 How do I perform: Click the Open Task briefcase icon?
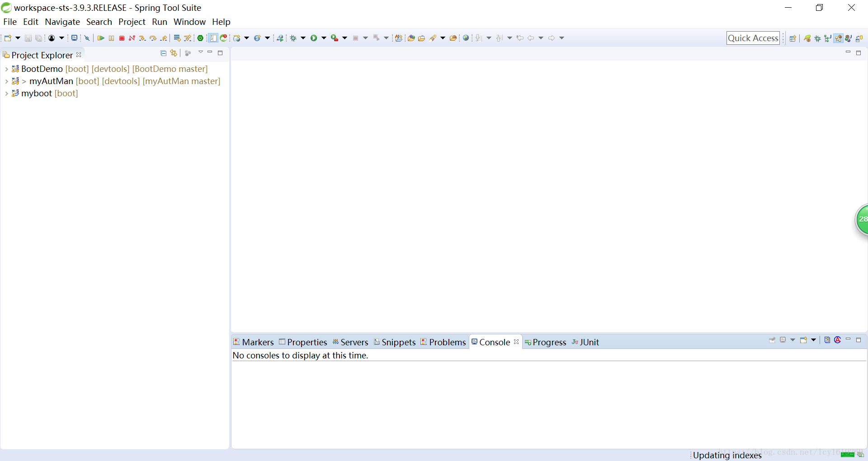pos(421,38)
